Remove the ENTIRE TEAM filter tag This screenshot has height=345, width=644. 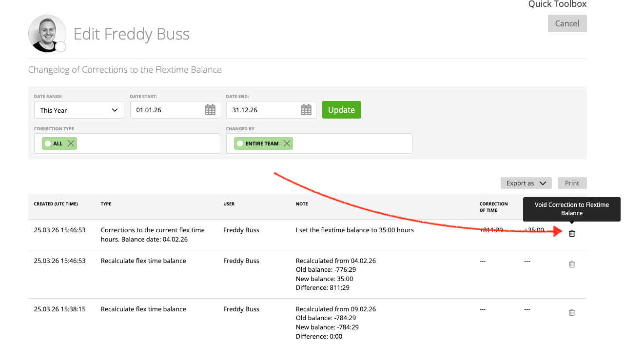tap(287, 143)
